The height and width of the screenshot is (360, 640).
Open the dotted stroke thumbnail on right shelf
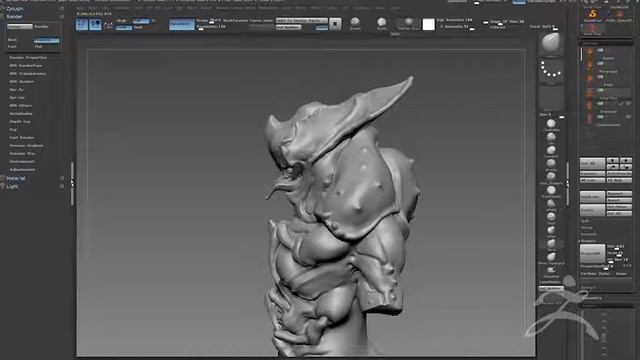click(551, 70)
